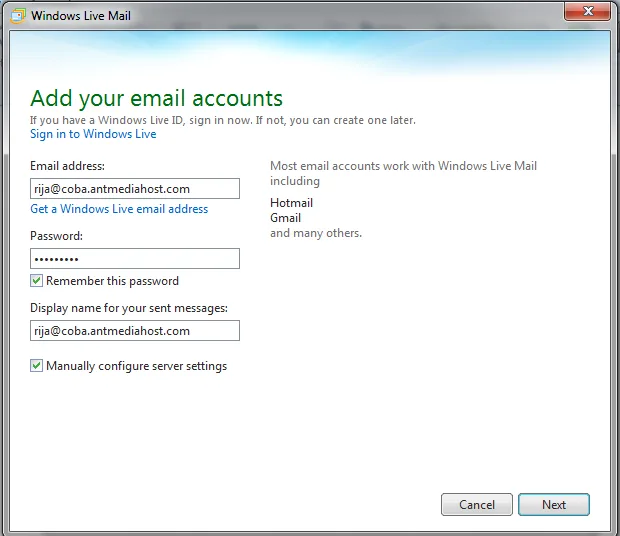This screenshot has height=536, width=620.
Task: Open the Sign in to Windows Live link
Action: coord(93,134)
